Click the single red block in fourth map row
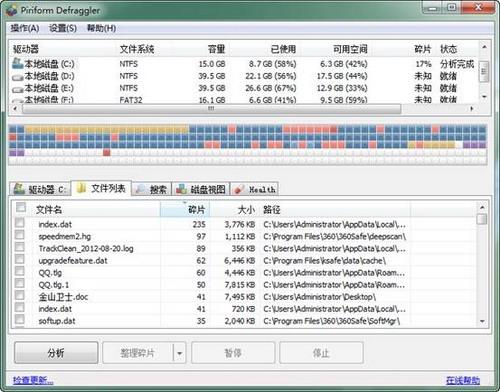Screen dimensions: 500x392 (x=107, y=153)
